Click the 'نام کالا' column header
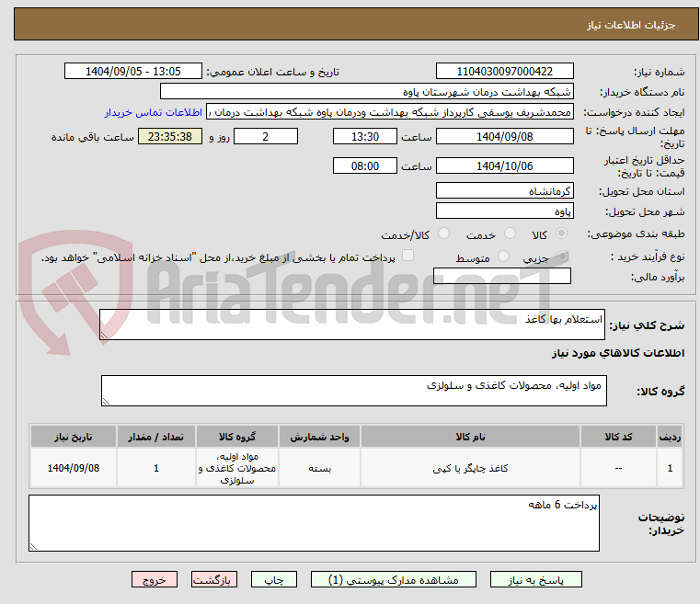The width and height of the screenshot is (700, 604). (470, 437)
